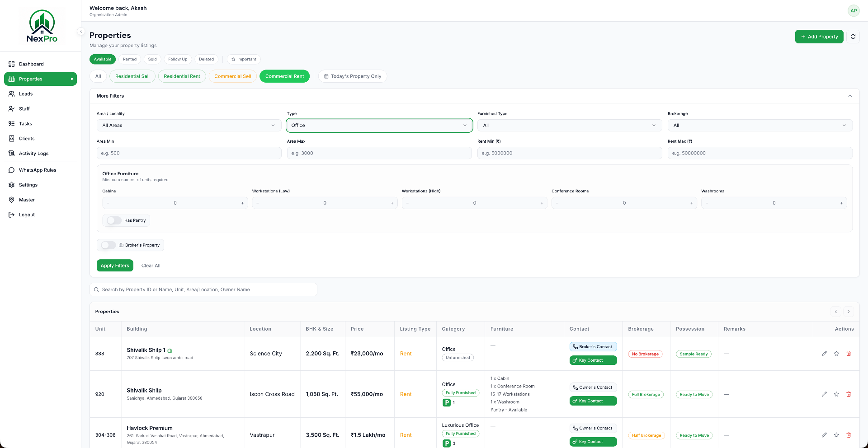
Task: Click the NexPro logo
Action: click(x=42, y=26)
